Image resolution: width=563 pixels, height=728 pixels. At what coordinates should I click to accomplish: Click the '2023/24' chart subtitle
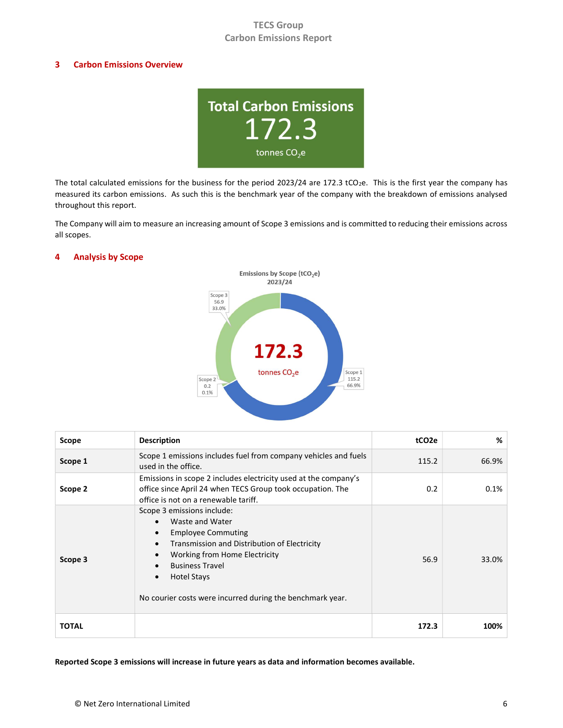click(x=280, y=282)
